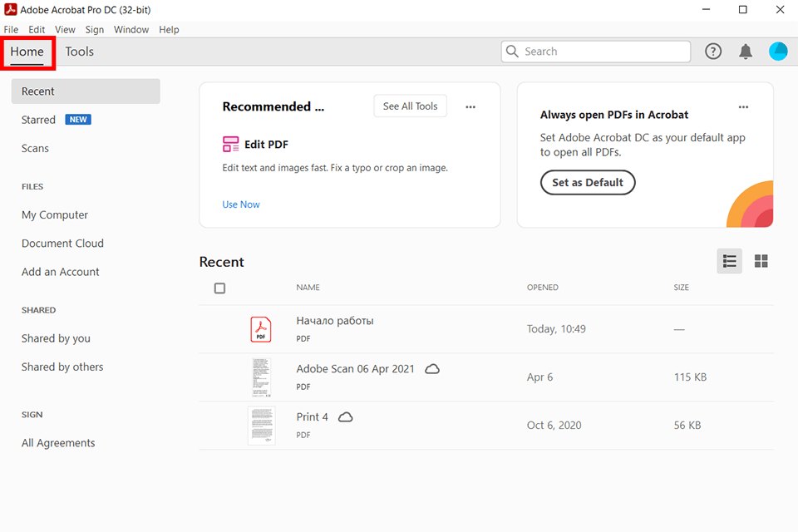Screen dimensions: 798x532
Task: Open the Recommended tools overflow menu
Action: click(470, 106)
